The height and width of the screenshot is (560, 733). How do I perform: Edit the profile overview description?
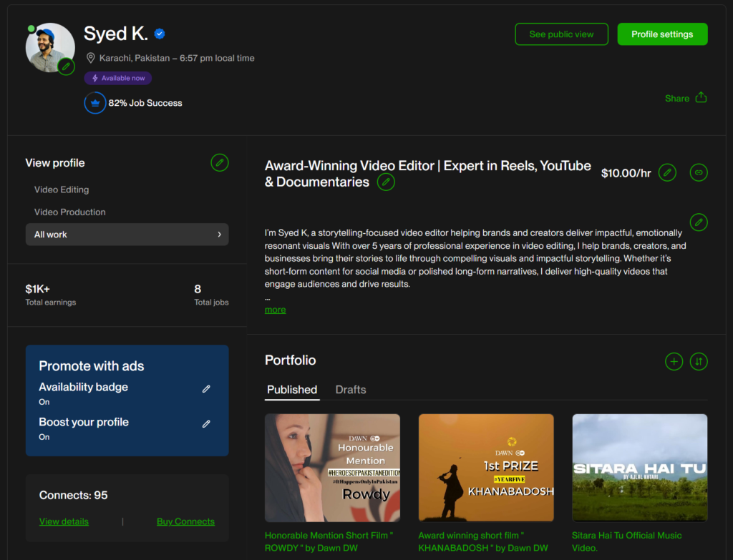[x=699, y=222]
